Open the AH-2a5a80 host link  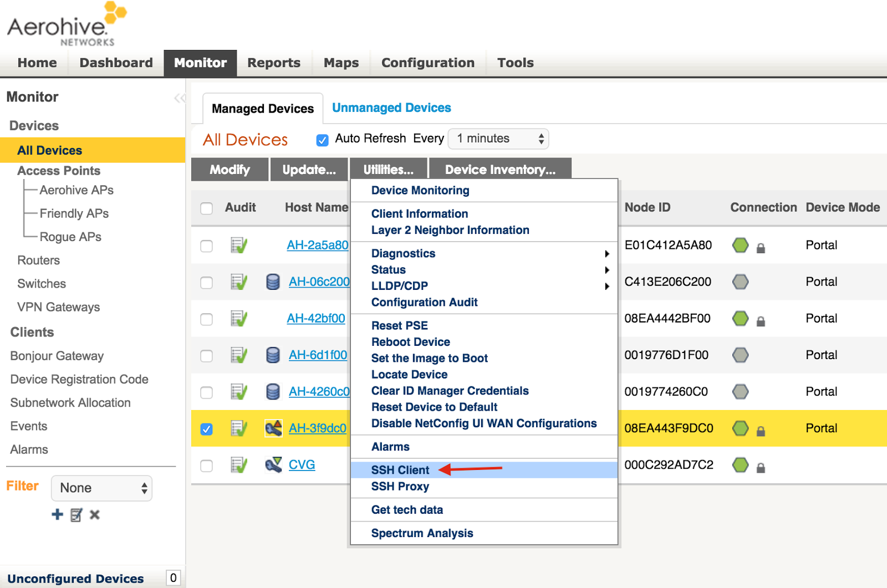pyautogui.click(x=318, y=245)
